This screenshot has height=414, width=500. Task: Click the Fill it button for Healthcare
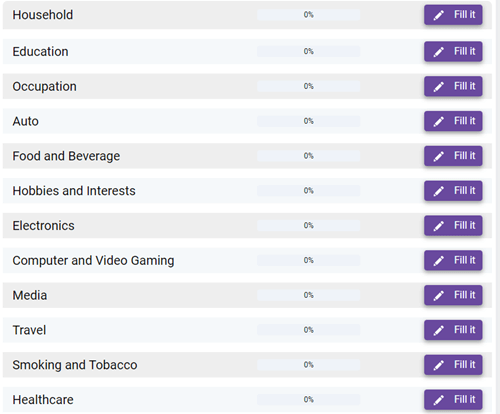453,400
